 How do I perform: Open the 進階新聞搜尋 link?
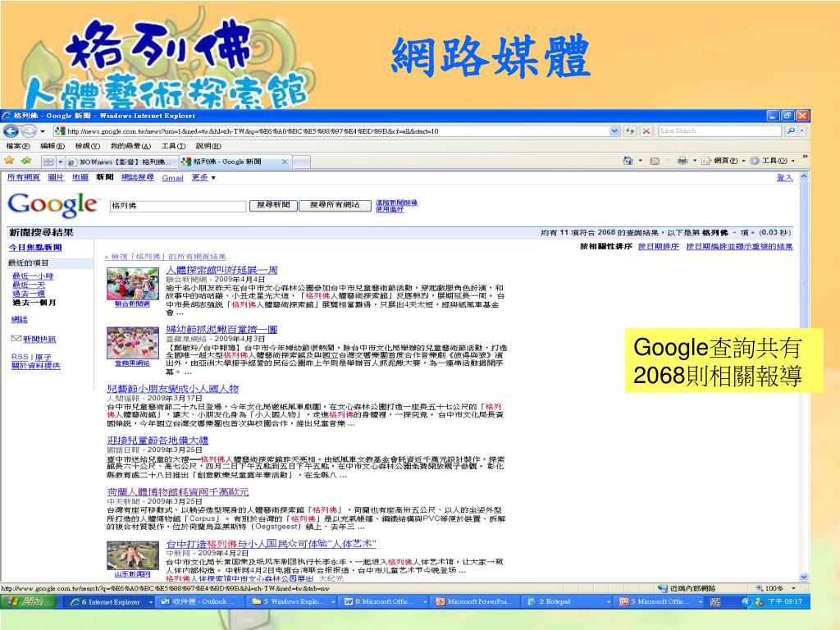tap(396, 203)
